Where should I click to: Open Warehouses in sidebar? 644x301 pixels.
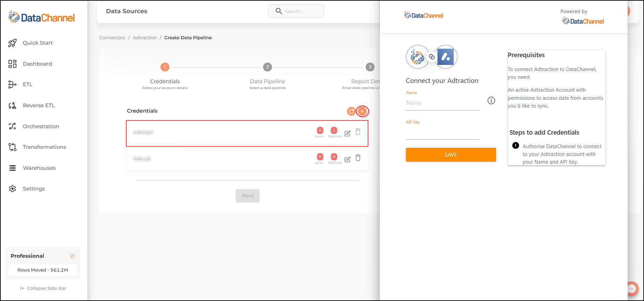[x=39, y=168]
